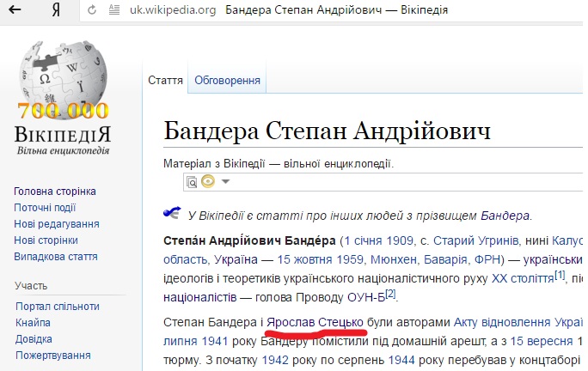
Task: Reload the page with the refresh icon
Action: click(x=90, y=11)
